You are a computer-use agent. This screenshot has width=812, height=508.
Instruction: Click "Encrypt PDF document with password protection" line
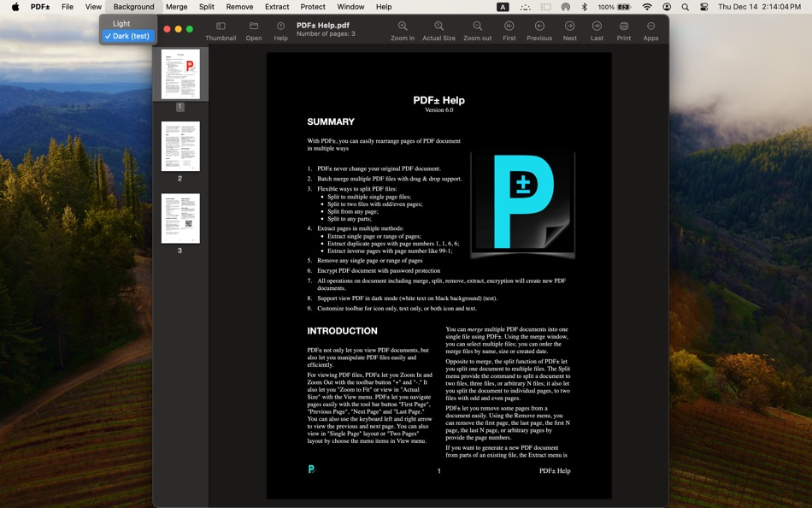[379, 270]
